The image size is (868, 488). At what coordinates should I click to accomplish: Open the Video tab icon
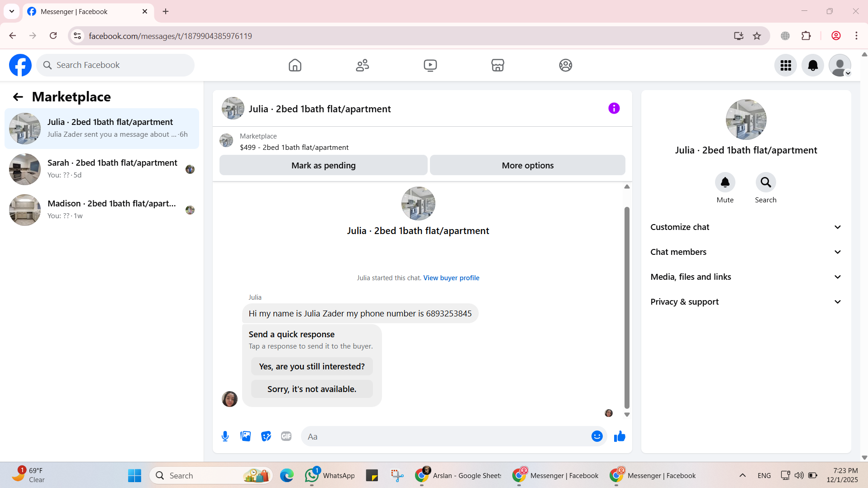(x=430, y=65)
